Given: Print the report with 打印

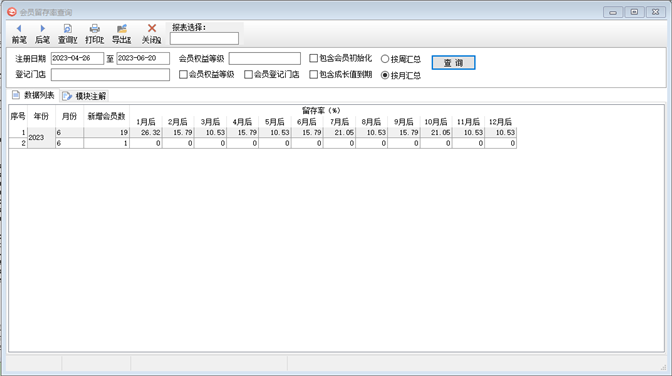Looking at the screenshot, I should pos(94,34).
